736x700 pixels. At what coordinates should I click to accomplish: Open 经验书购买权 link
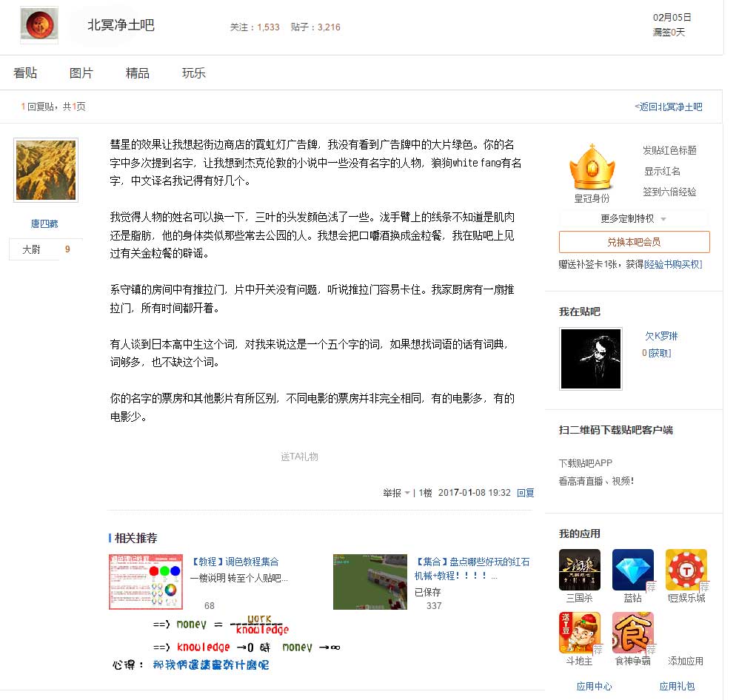[x=673, y=264]
